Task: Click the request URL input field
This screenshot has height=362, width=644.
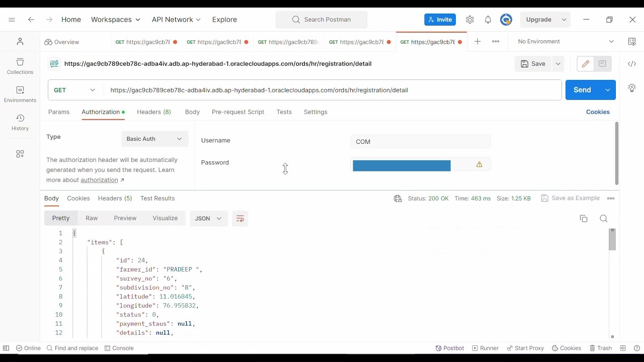Action: point(332,90)
